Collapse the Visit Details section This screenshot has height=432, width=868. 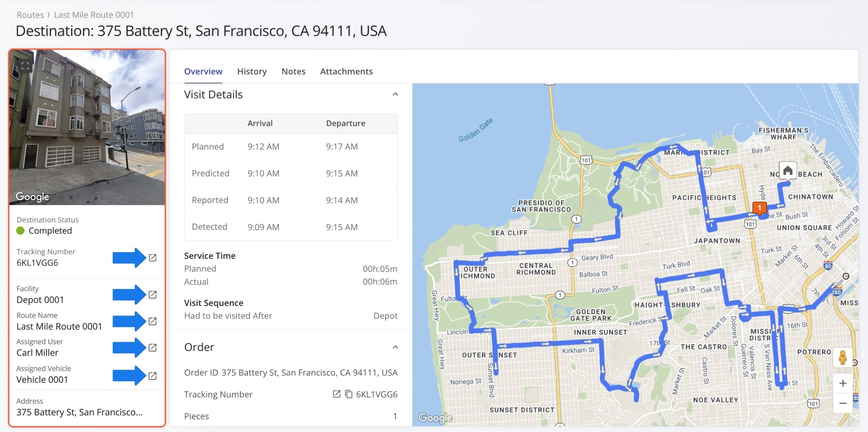[x=395, y=94]
